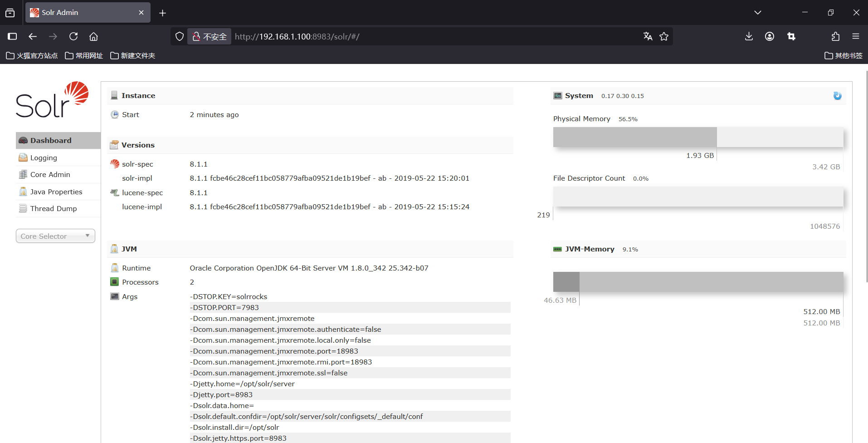Select the solr-impl version string
The height and width of the screenshot is (443, 868).
pos(329,178)
